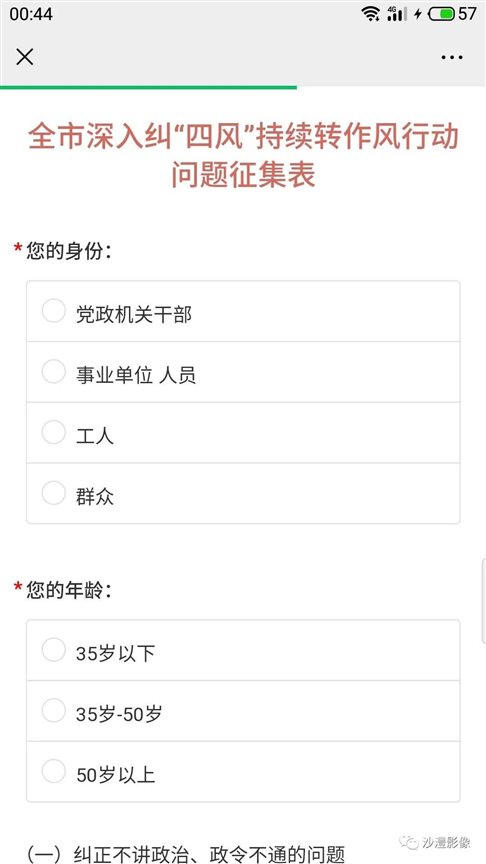This screenshot has height=864, width=486.
Task: Click the green page loading progress bar
Action: point(148,87)
